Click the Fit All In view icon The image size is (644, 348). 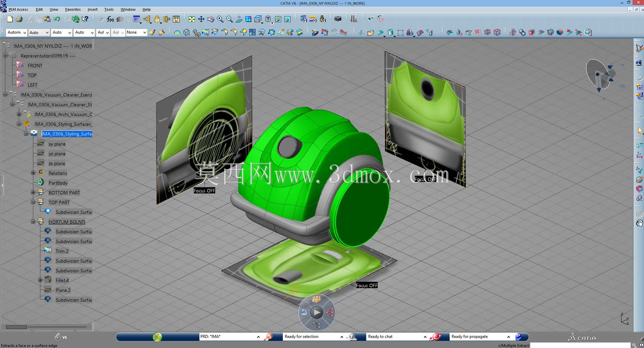(x=192, y=19)
